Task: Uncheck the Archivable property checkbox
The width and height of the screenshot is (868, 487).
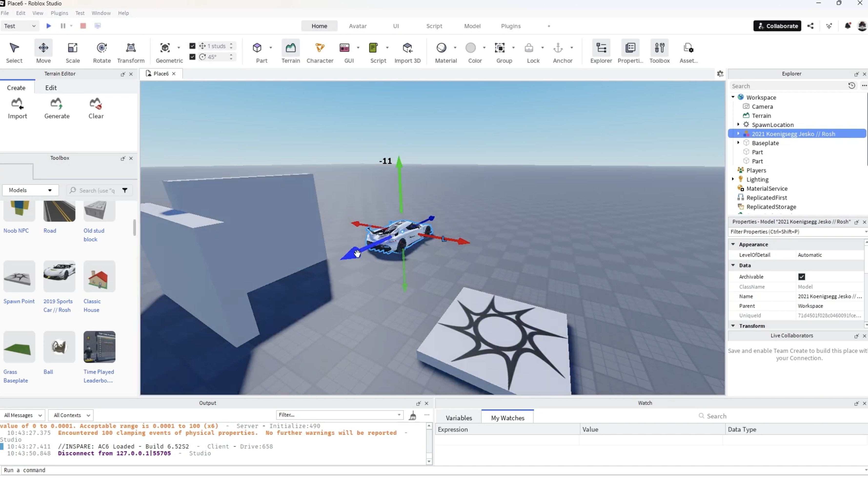Action: click(x=802, y=277)
